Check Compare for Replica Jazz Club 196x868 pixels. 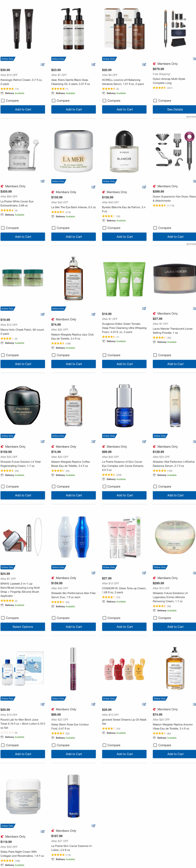53,355
